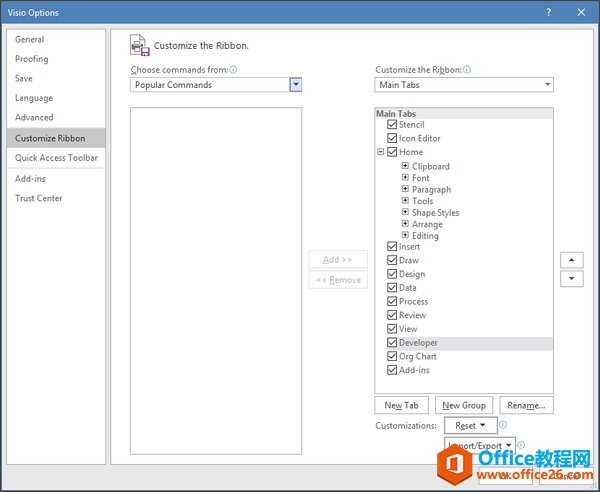The image size is (600, 492).
Task: Toggle the Add-ins tab checkbox
Action: (x=392, y=370)
